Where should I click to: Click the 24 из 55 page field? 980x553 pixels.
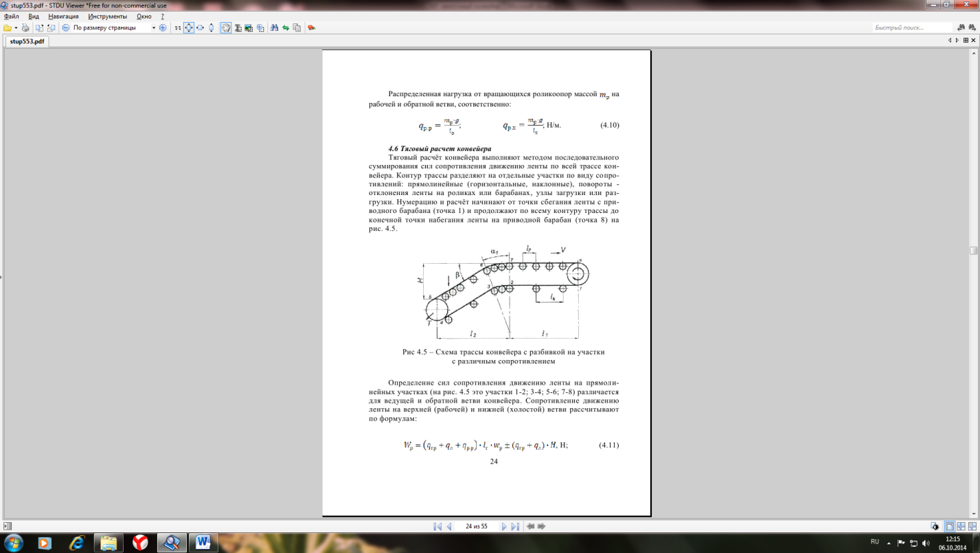coord(477,526)
